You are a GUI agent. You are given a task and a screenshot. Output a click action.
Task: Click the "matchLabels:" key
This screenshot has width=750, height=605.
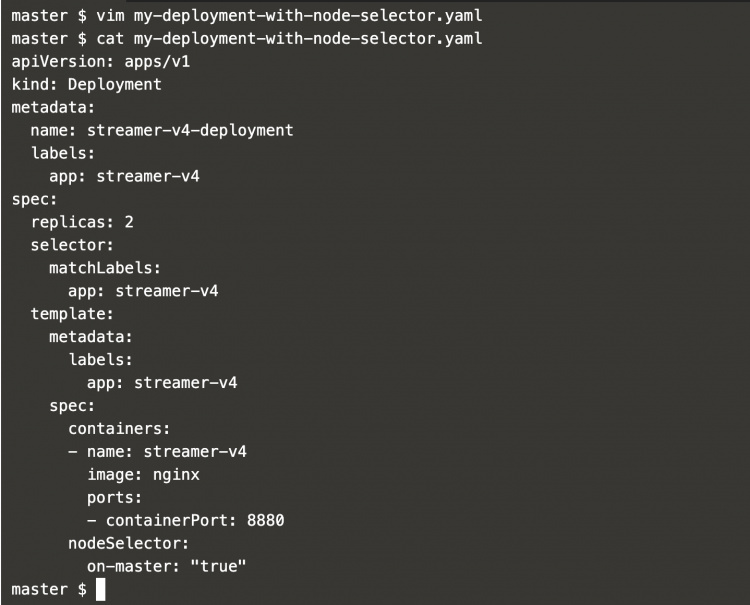pyautogui.click(x=105, y=268)
